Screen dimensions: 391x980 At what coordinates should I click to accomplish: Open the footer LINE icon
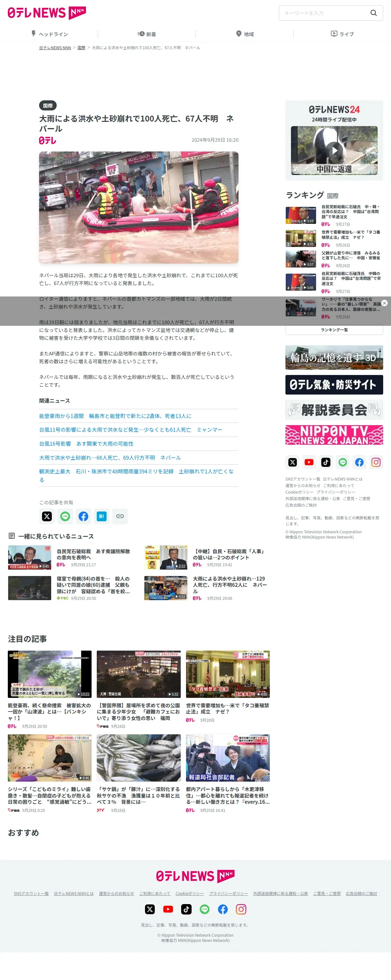point(205,909)
